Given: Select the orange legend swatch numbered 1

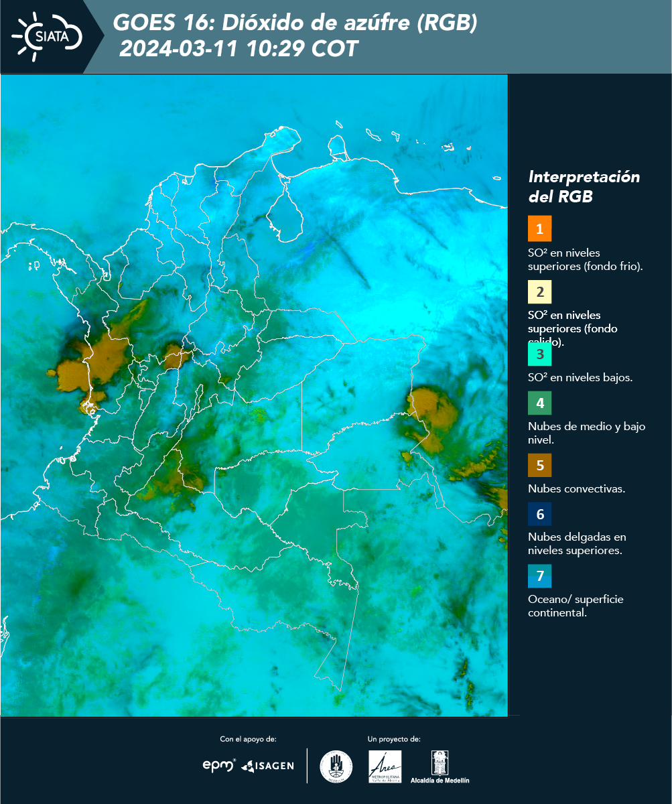Looking at the screenshot, I should 539,228.
